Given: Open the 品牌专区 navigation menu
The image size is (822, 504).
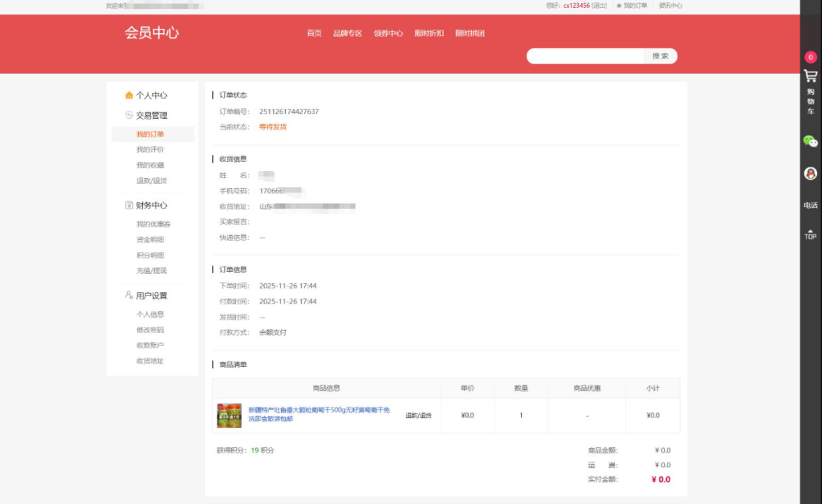Looking at the screenshot, I should coord(348,34).
